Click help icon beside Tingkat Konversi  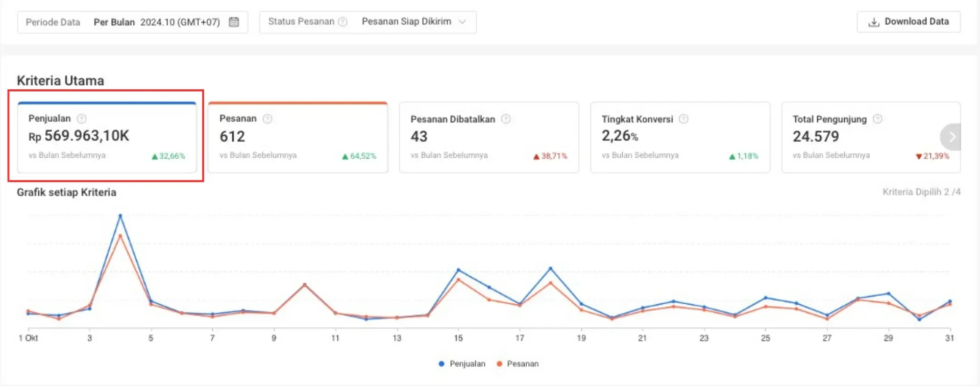point(683,119)
